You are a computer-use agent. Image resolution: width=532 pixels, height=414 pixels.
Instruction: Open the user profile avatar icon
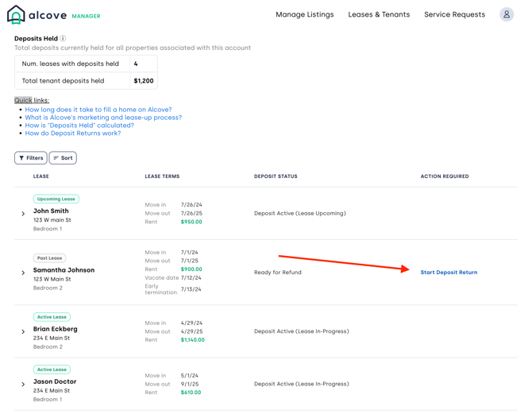tap(506, 14)
